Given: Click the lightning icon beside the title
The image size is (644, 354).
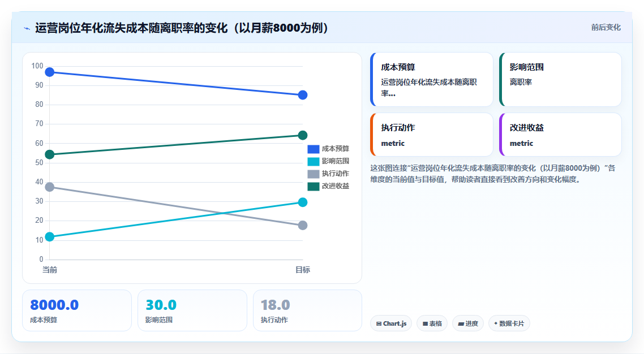Looking at the screenshot, I should coord(27,28).
